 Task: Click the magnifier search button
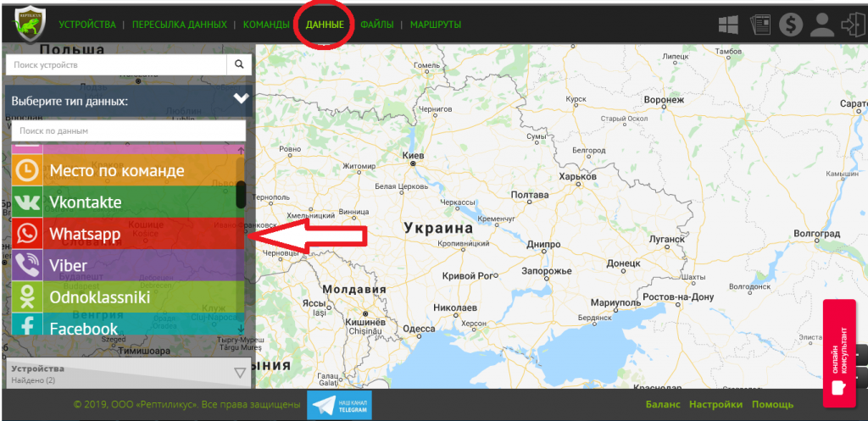(239, 64)
